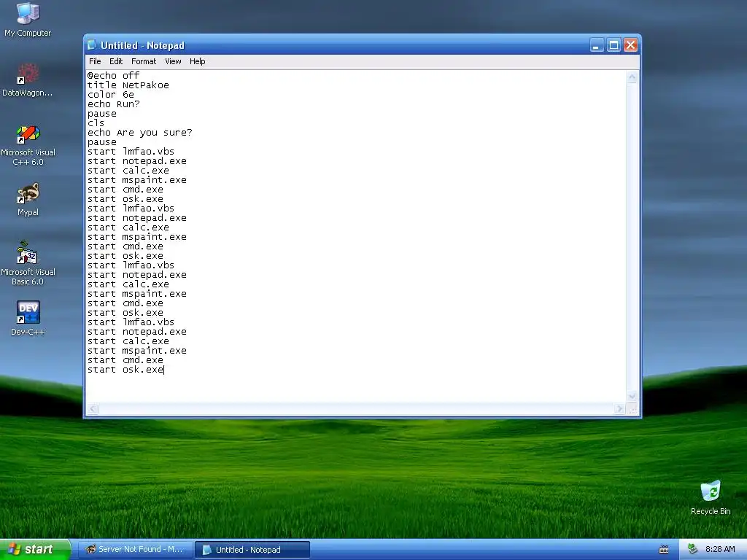The width and height of the screenshot is (747, 560).
Task: Click the 'echo Run?' line
Action: pos(113,104)
